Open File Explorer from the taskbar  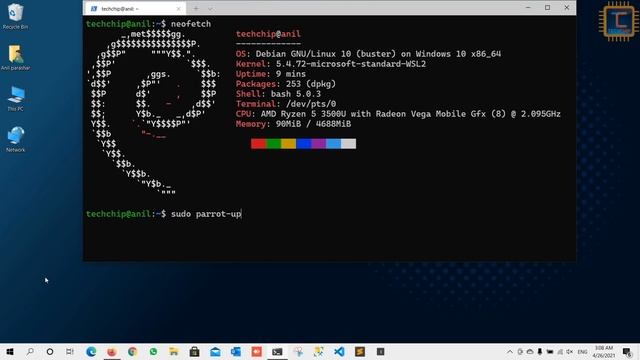coord(174,351)
